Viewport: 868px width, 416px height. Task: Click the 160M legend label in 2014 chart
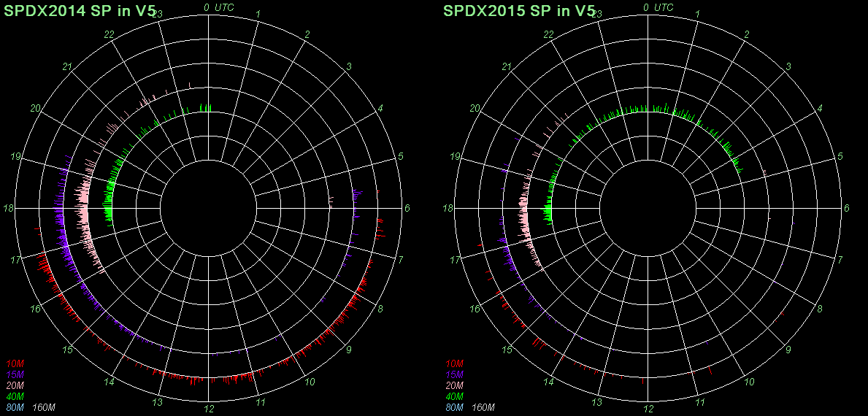tap(45, 407)
